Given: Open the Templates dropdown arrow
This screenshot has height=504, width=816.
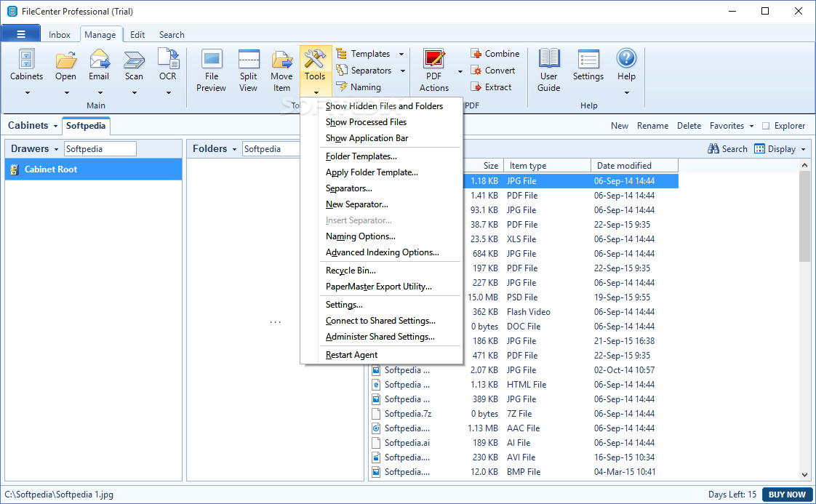Looking at the screenshot, I should pyautogui.click(x=401, y=54).
